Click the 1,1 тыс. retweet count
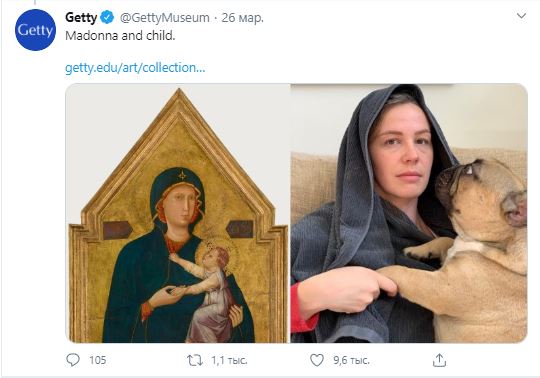This screenshot has width=540, height=378. tap(229, 360)
